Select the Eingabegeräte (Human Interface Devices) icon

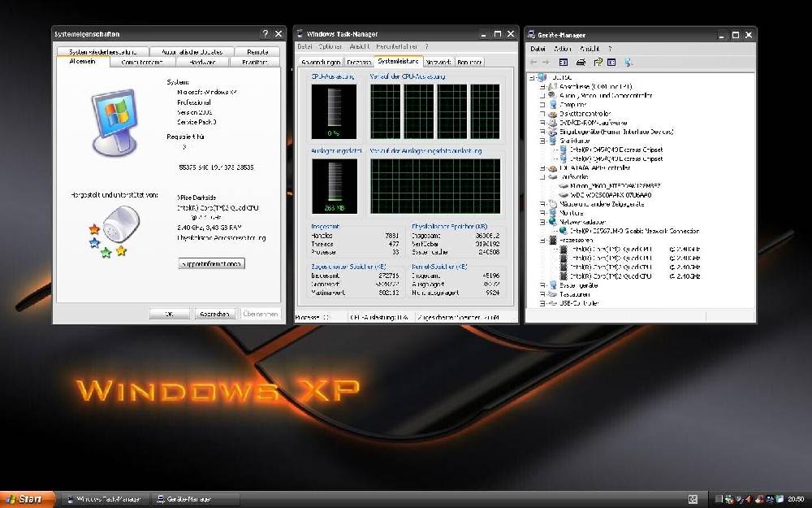click(552, 132)
